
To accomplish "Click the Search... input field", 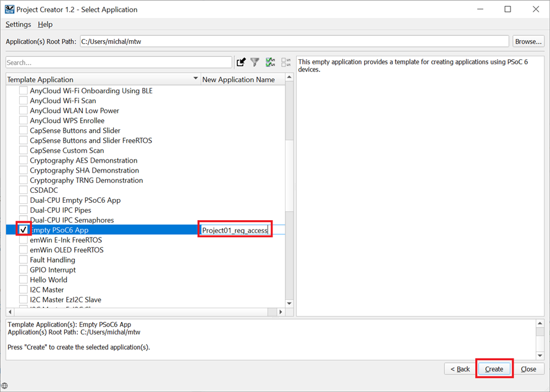I will pos(119,62).
